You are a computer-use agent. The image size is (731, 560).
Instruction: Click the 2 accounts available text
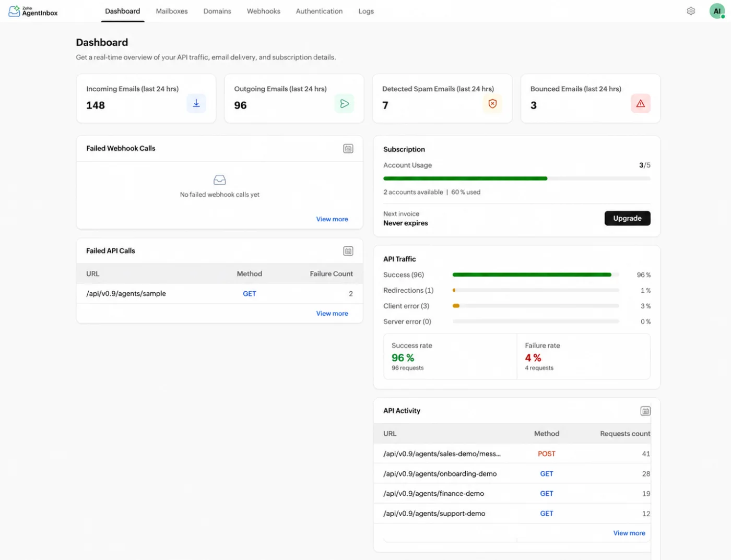pos(413,192)
